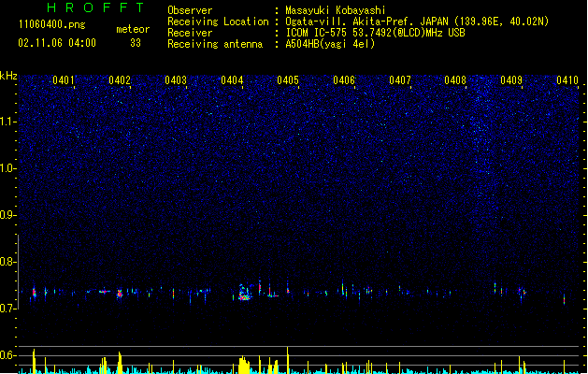Click the A504HB(yagi 4el) antenna value

(330, 44)
